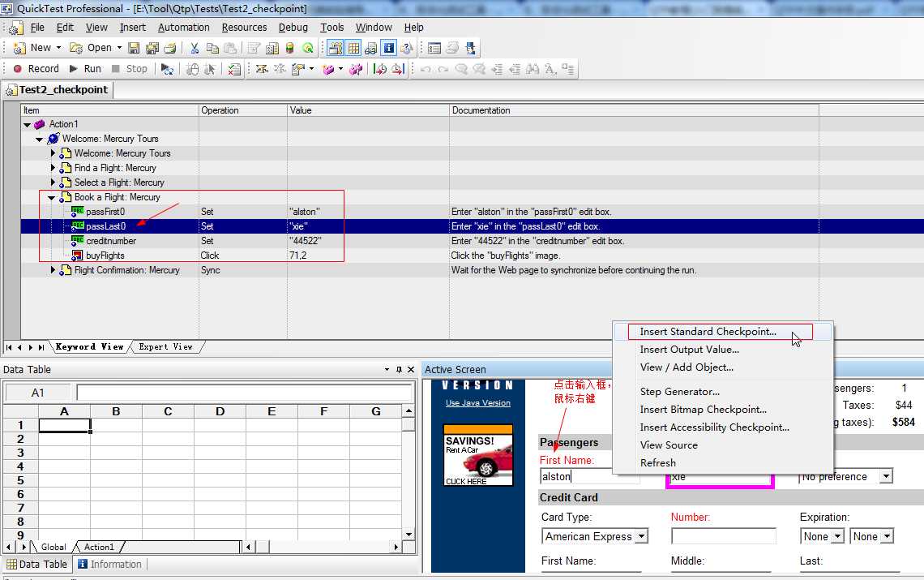Start recording with the Record button
This screenshot has width=924, height=580.
pos(36,69)
